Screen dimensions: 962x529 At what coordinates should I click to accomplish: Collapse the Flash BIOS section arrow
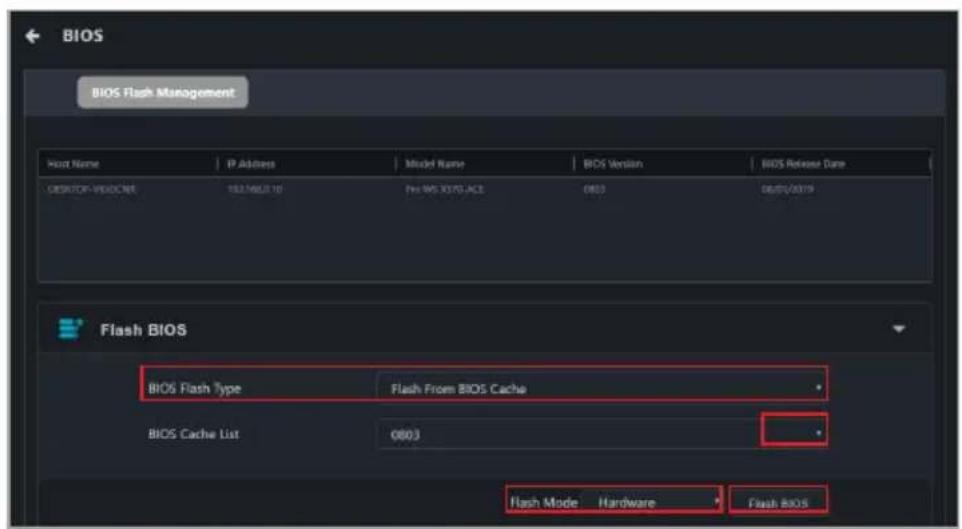tap(899, 329)
